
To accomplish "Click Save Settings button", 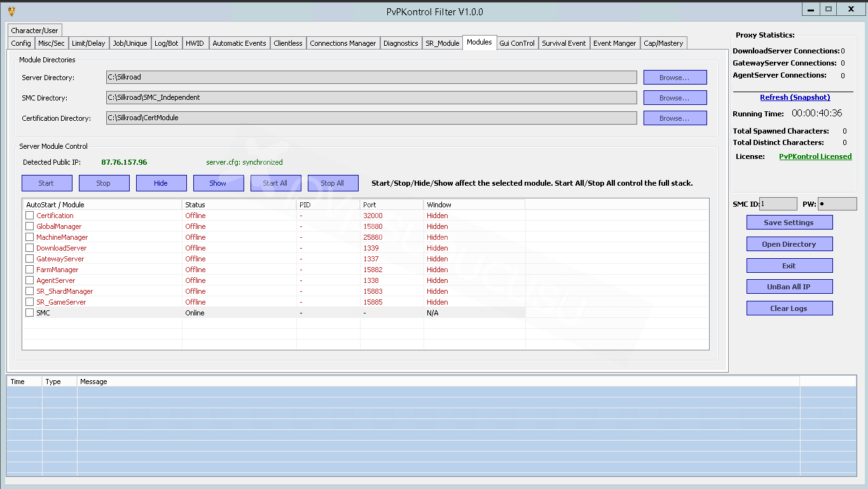I will pyautogui.click(x=789, y=223).
